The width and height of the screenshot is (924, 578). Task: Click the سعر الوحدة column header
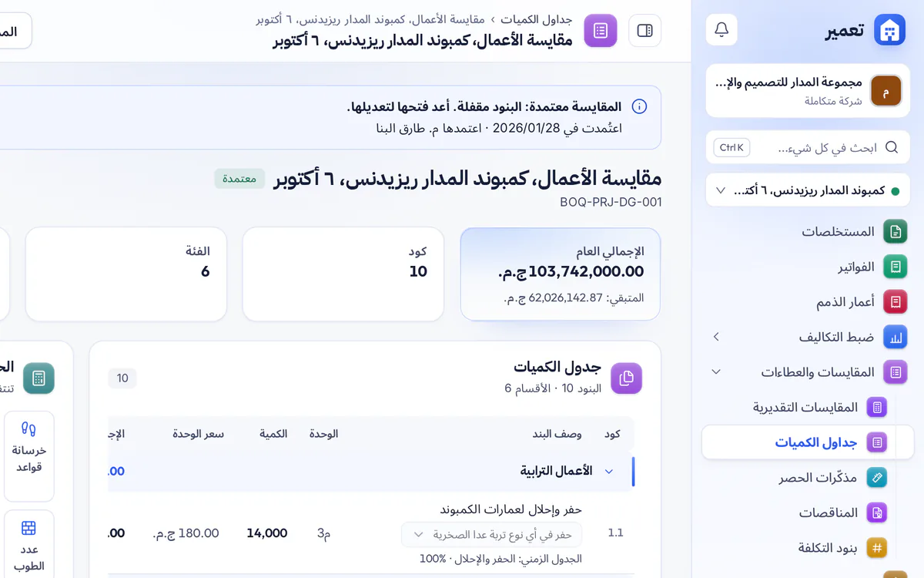(x=199, y=434)
